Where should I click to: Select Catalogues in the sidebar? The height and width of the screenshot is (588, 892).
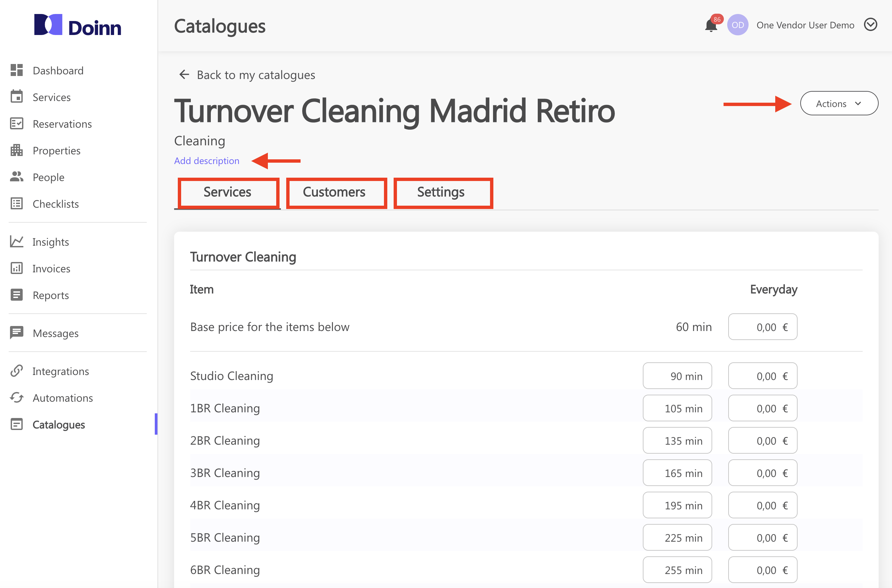tap(59, 425)
